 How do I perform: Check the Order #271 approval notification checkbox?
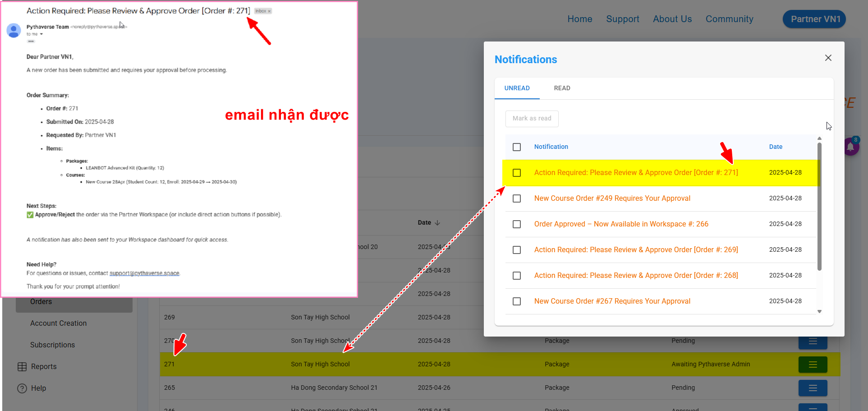[x=517, y=173]
